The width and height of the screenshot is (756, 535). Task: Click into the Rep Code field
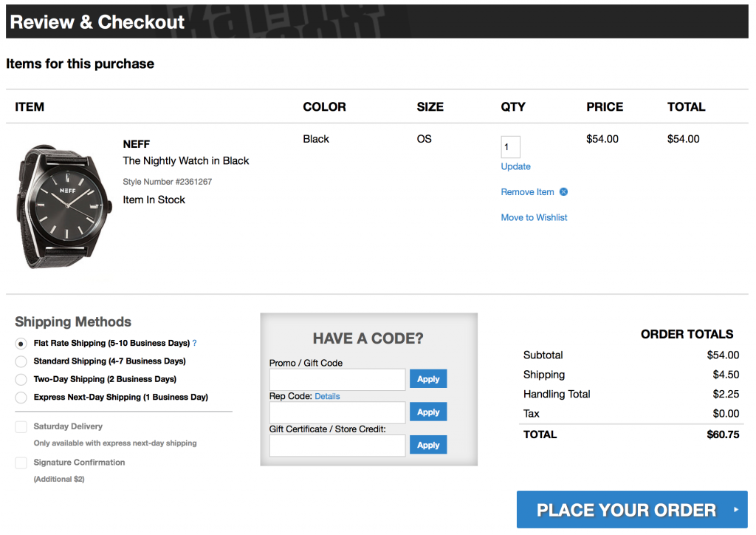click(x=337, y=412)
